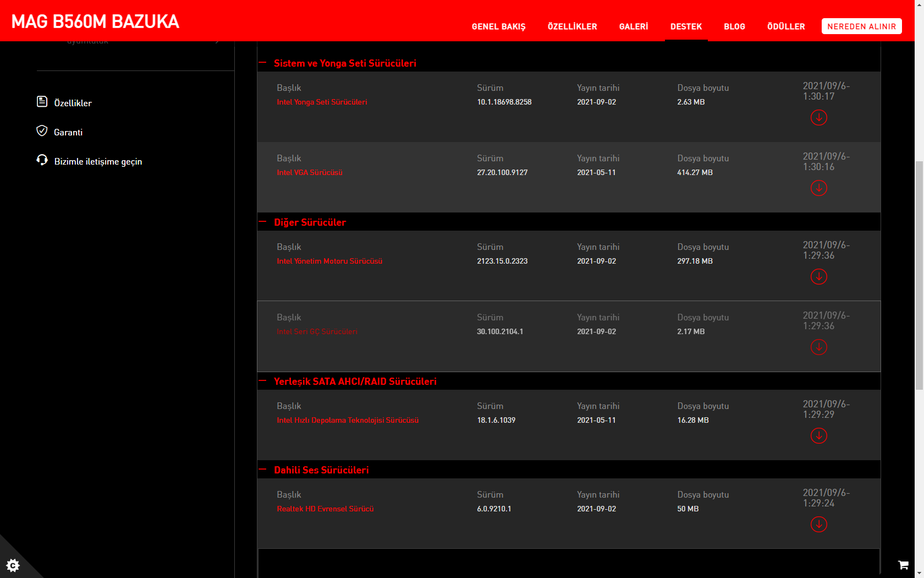Click timestamp 2021/09/6-1:29:24
Screen dimensions: 924x578
[826, 498]
